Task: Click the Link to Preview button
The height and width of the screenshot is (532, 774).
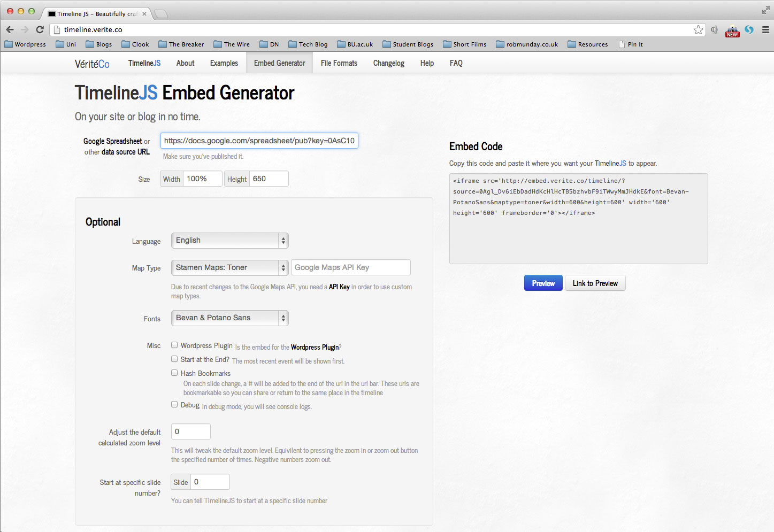Action: pyautogui.click(x=595, y=283)
